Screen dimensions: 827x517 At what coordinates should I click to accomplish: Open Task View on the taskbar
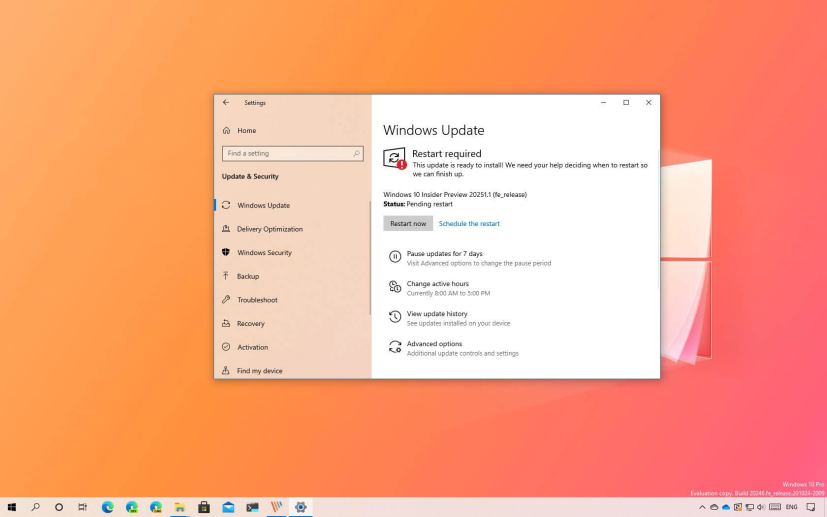[82, 508]
